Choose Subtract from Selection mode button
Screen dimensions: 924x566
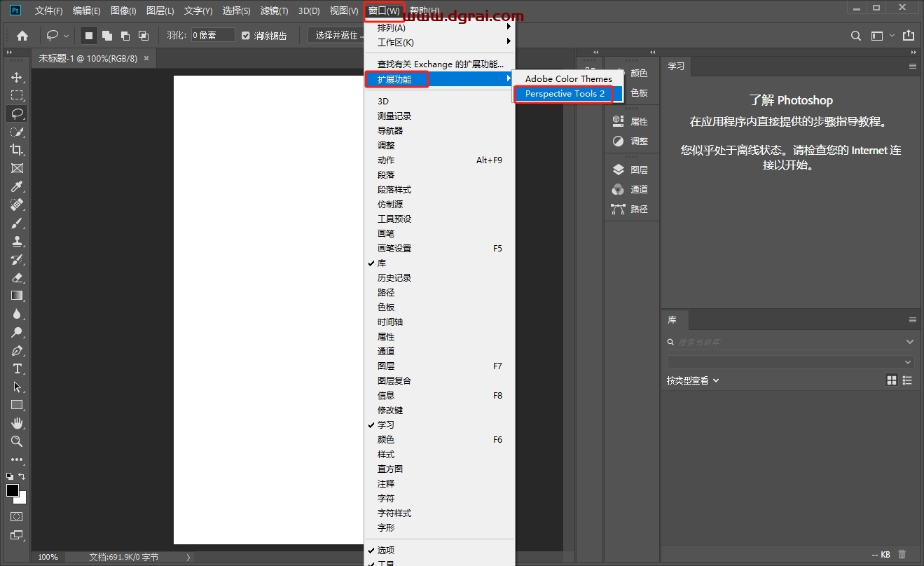(x=125, y=35)
